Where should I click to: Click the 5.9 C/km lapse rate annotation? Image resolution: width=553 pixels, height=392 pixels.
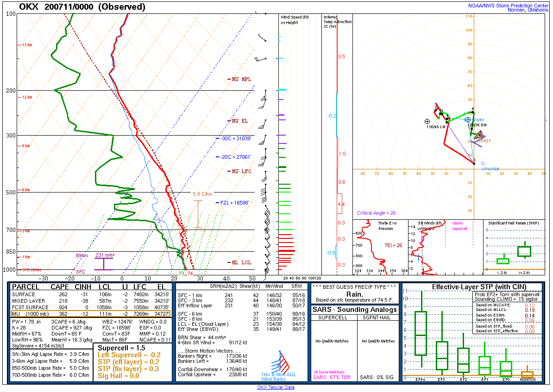click(202, 194)
